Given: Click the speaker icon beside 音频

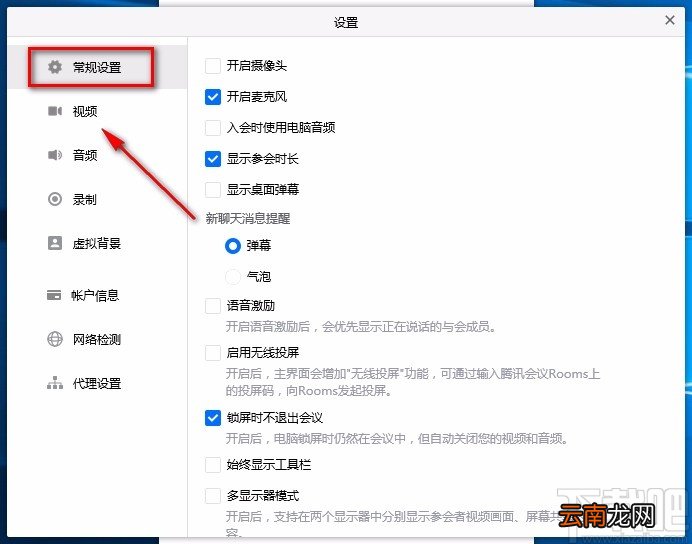Looking at the screenshot, I should pyautogui.click(x=55, y=155).
